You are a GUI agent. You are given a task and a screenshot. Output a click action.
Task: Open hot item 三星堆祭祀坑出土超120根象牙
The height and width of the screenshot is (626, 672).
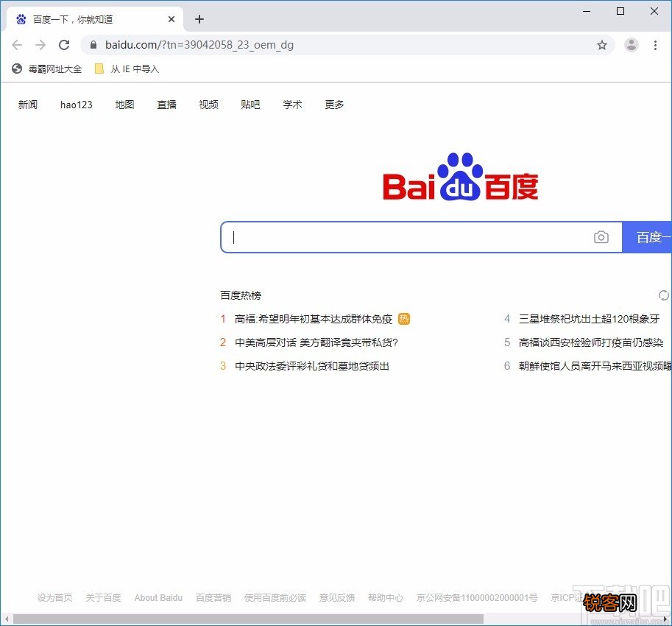coord(589,319)
